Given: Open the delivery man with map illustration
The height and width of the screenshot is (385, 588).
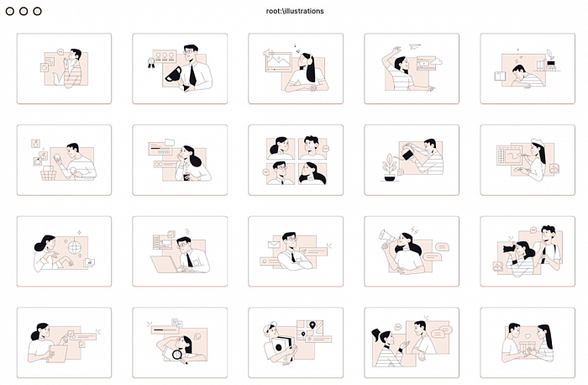Looking at the screenshot, I should [296, 343].
